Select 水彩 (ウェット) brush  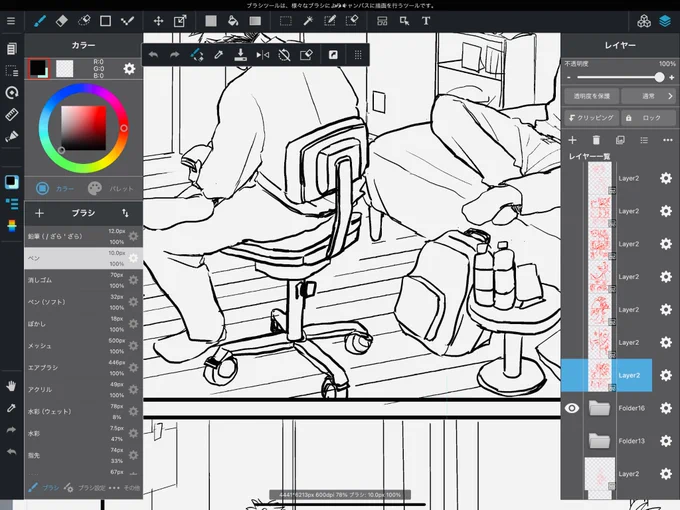(83, 412)
